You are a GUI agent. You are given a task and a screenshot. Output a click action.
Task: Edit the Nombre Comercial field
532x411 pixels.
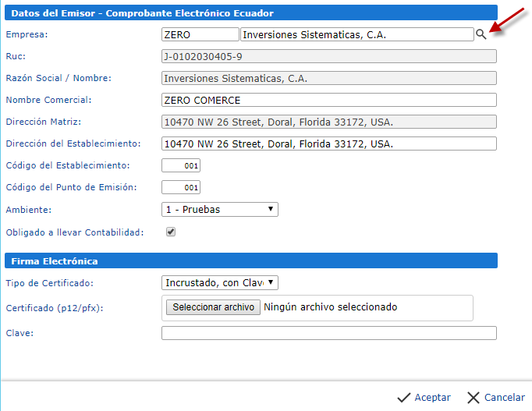click(328, 100)
